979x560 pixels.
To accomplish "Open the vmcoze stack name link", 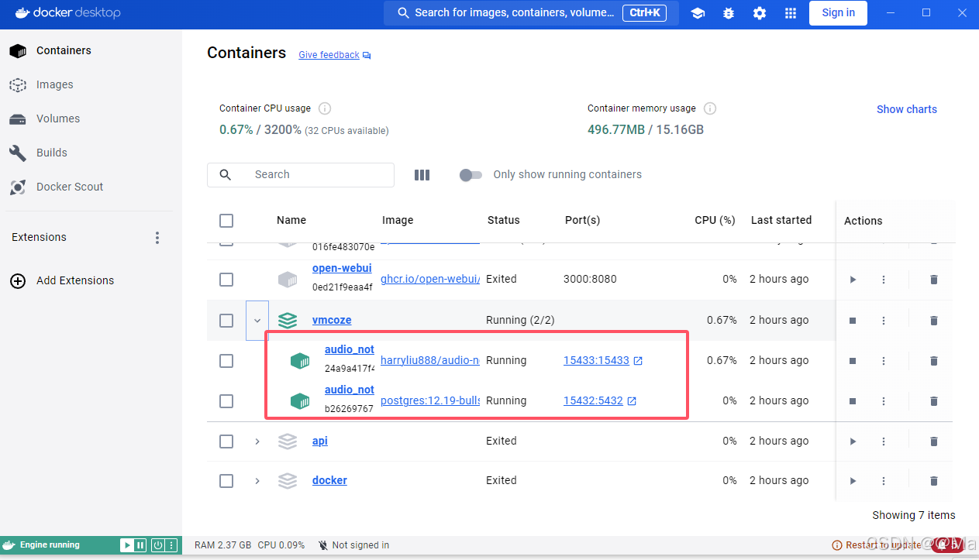I will [x=332, y=321].
